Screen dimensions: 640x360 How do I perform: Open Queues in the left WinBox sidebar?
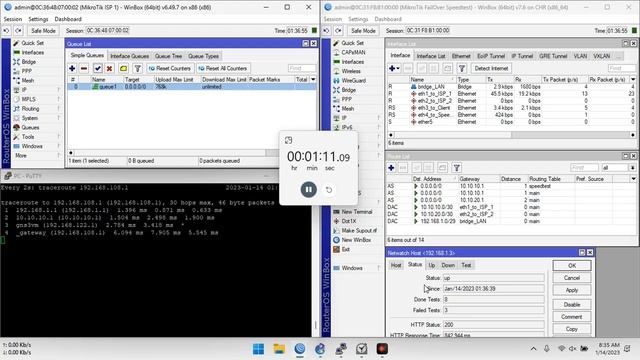[30, 127]
